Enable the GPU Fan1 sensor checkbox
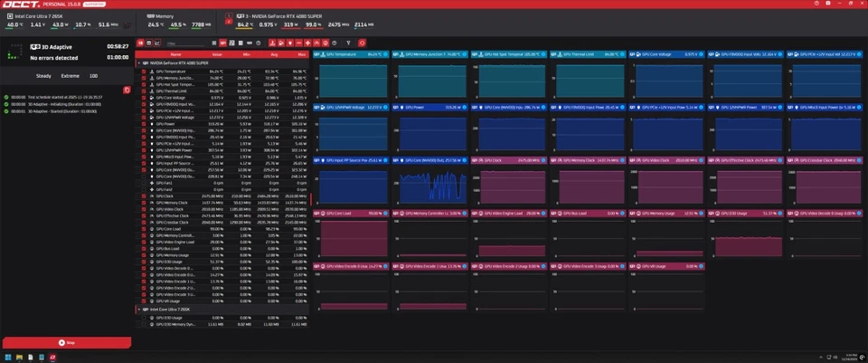 142,182
